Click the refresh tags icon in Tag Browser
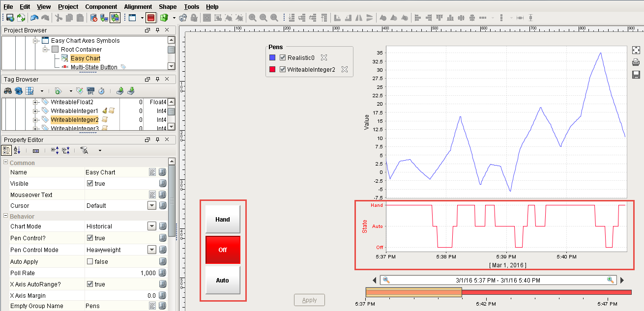 pos(19,91)
